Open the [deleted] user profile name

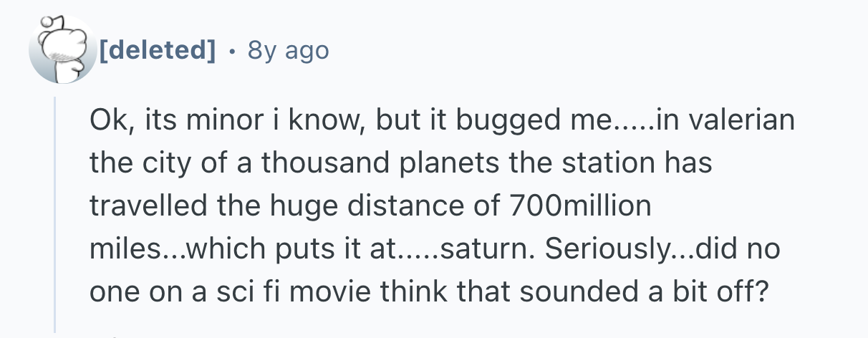(x=158, y=50)
